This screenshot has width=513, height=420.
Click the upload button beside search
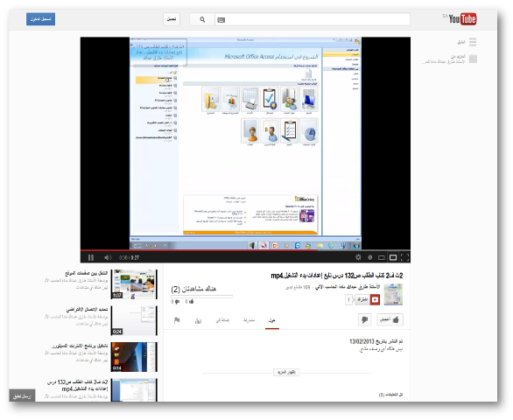[x=172, y=19]
